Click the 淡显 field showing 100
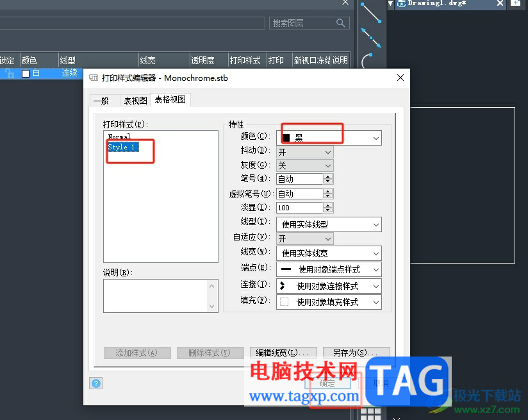The image size is (528, 420). coord(299,208)
